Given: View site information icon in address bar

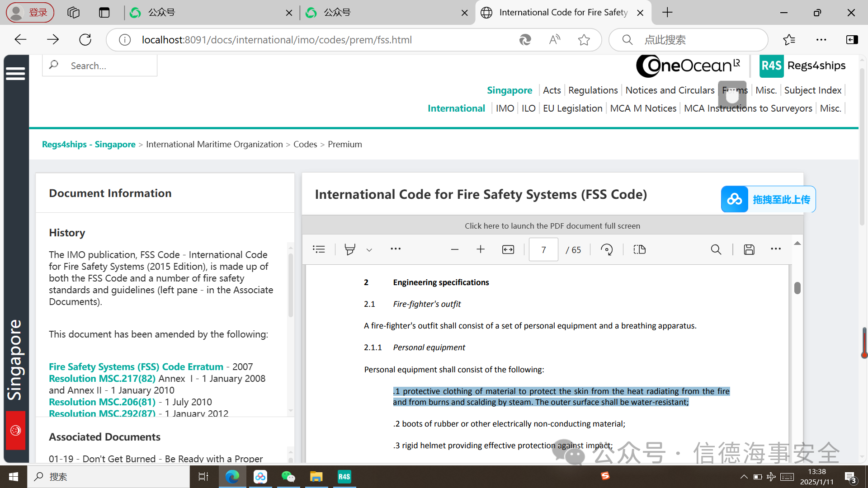Looking at the screenshot, I should point(125,40).
